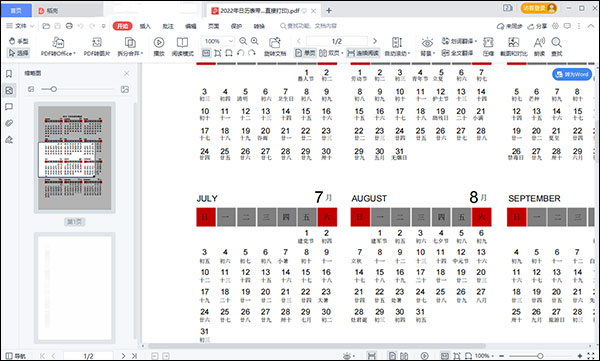Rotate the view clockwise
The width and height of the screenshot is (600, 361).
[251, 53]
